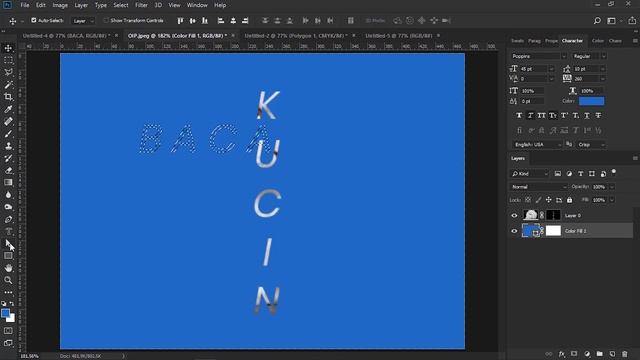Open the Image menu
The width and height of the screenshot is (640, 360).
60,5
